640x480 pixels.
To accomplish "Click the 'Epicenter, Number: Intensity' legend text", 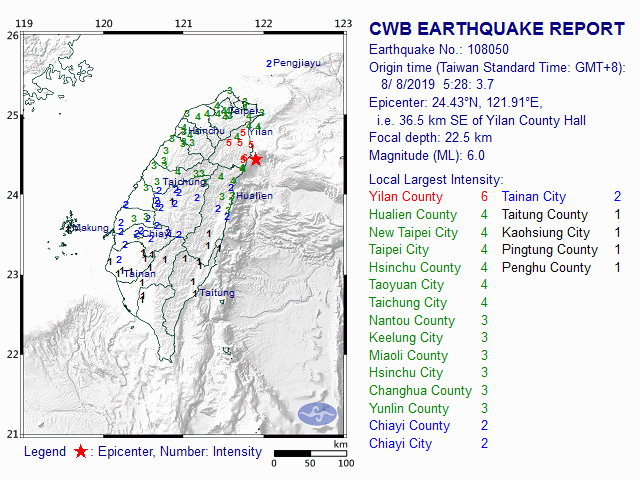I will [x=180, y=451].
